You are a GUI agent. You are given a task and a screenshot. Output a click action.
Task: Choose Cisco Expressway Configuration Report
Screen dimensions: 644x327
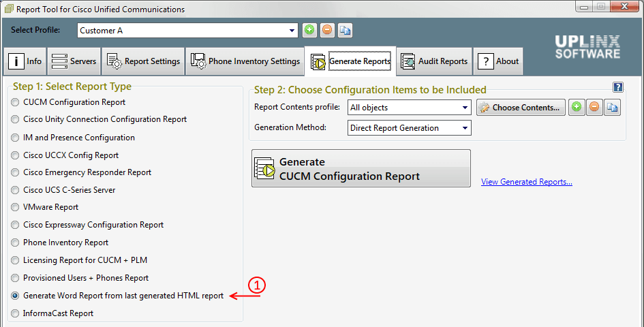(87, 225)
